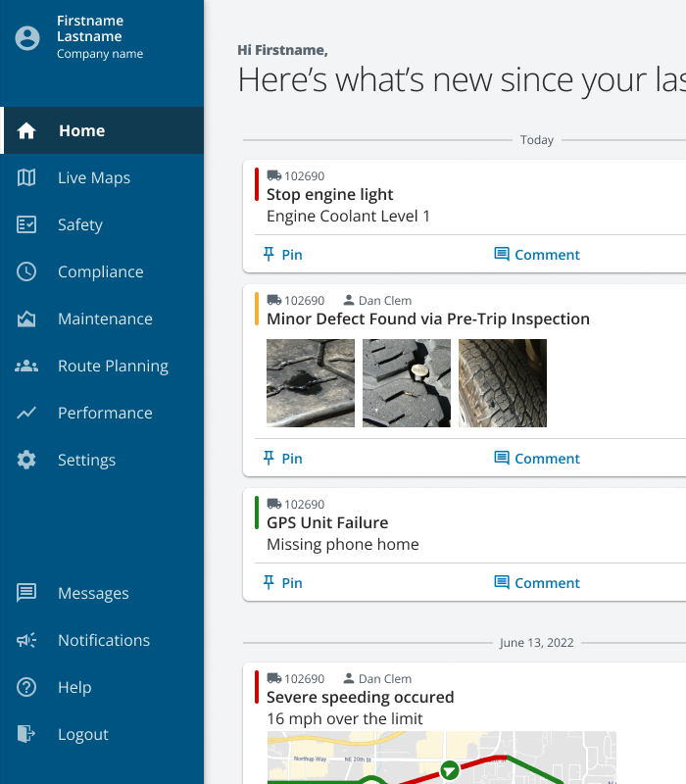
Task: Click the Messages chat icon
Action: tap(26, 593)
